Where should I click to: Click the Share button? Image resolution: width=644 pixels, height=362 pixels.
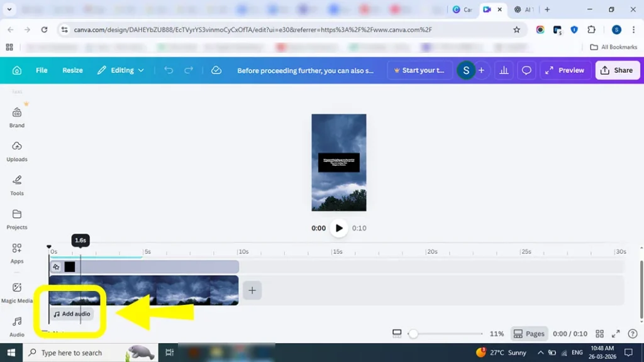(617, 70)
